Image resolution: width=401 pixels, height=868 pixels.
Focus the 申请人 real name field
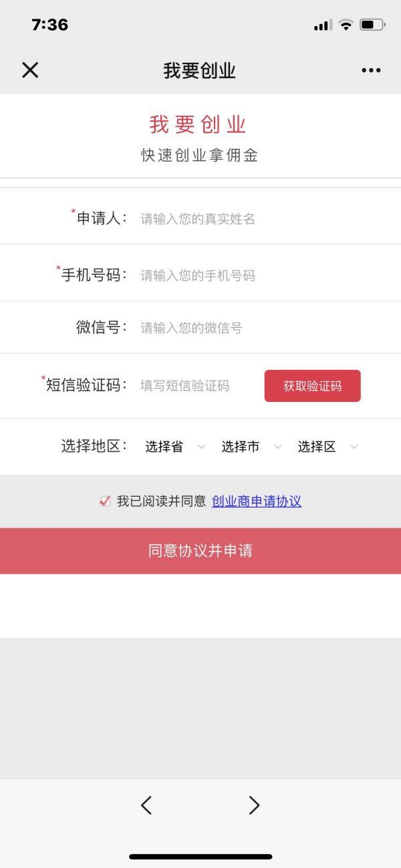click(261, 218)
